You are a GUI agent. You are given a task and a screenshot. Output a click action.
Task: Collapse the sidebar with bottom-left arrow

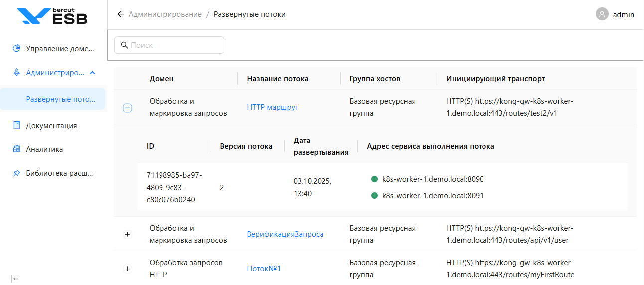pyautogui.click(x=15, y=279)
